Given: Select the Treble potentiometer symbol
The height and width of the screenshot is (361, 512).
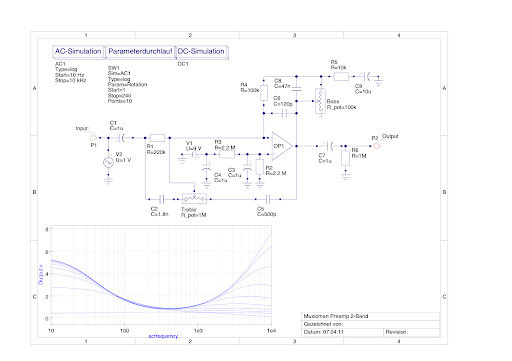Looking at the screenshot, I should click(194, 199).
